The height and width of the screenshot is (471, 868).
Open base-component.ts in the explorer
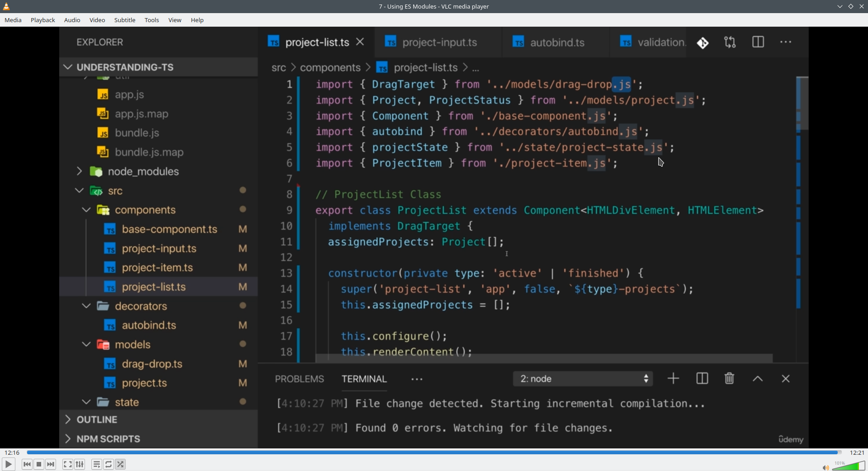tap(170, 229)
